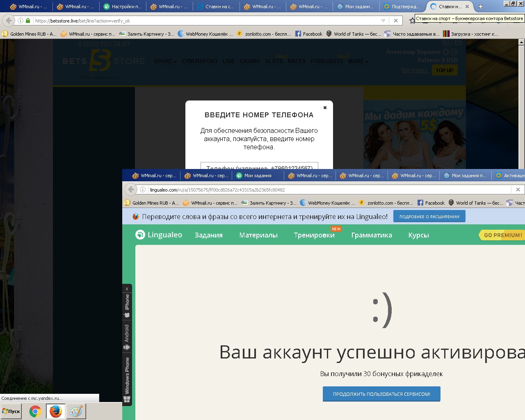Image resolution: width=525 pixels, height=420 pixels.
Task: Click the Betsstore page scrollbar up arrow
Action: pyautogui.click(x=521, y=42)
